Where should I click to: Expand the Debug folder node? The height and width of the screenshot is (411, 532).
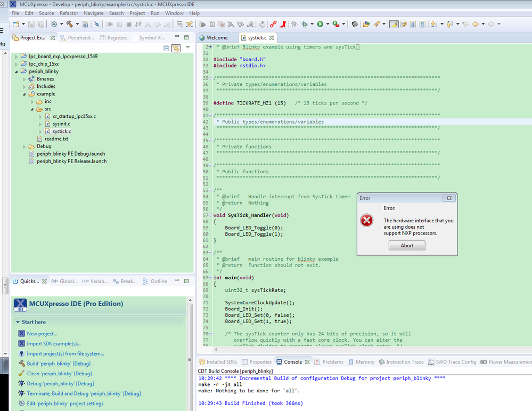tap(24, 147)
